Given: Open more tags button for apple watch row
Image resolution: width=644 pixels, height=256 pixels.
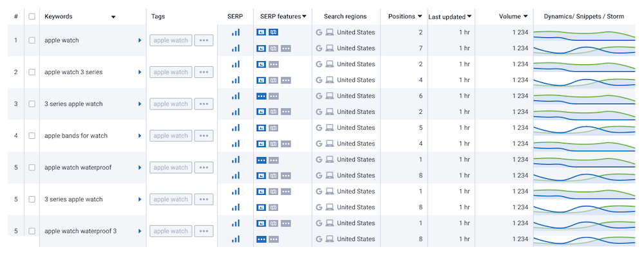Looking at the screenshot, I should click(204, 41).
